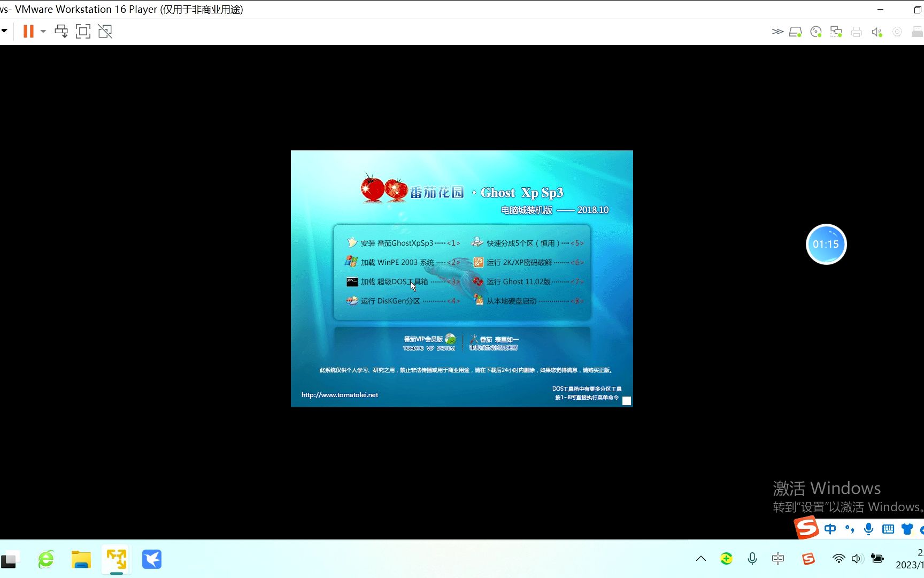Image resolution: width=924 pixels, height=578 pixels.
Task: Toggle punctuation mode on Sogou bar
Action: [x=850, y=529]
